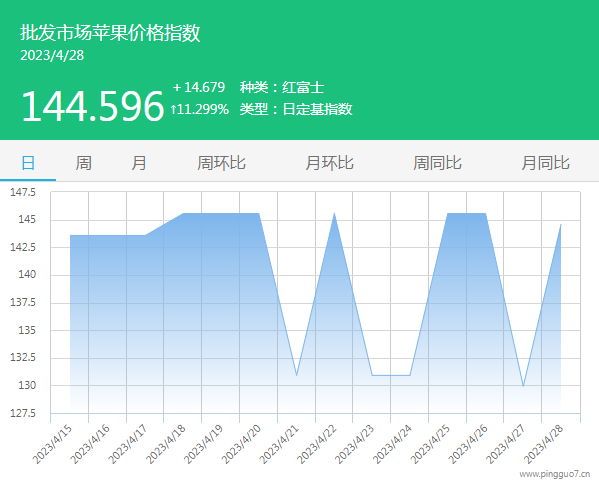
Task: Select the 日 daily tab
Action: pos(28,163)
